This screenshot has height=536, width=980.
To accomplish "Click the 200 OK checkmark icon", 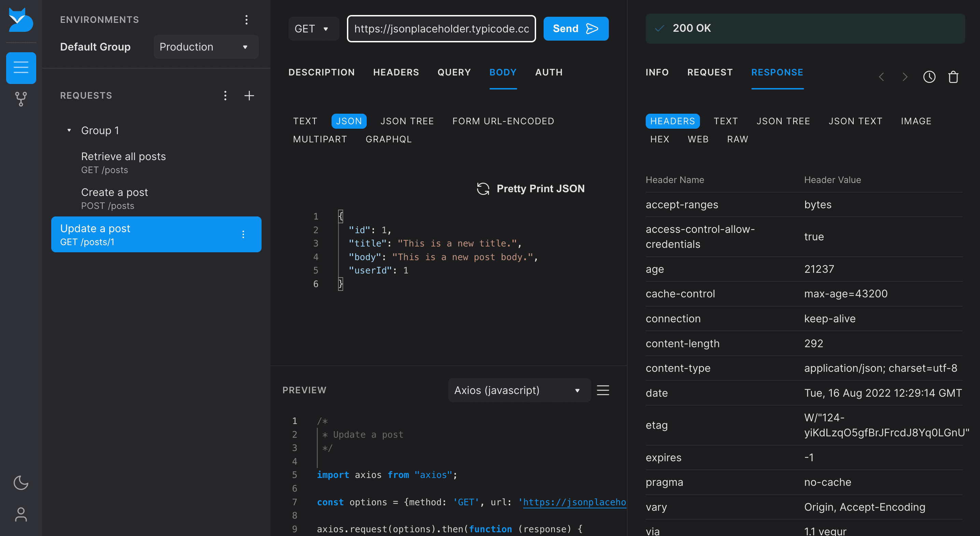I will 659,29.
